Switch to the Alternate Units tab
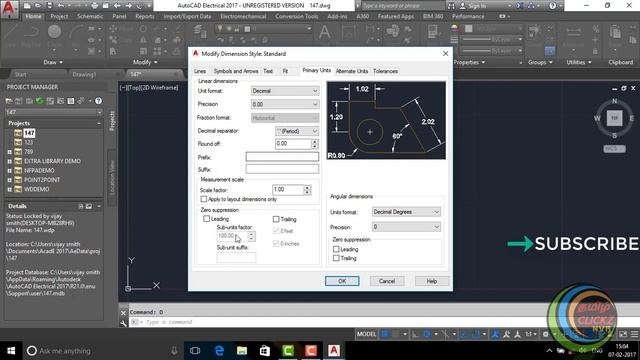Image resolution: width=640 pixels, height=360 pixels. (352, 71)
